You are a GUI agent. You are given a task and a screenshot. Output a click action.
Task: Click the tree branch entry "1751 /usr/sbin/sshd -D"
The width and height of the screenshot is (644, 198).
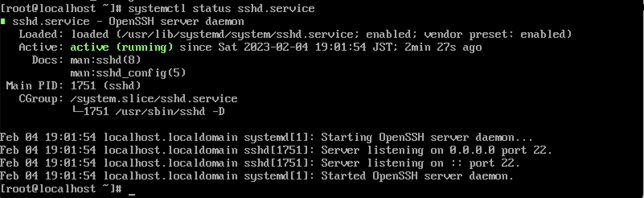click(x=154, y=111)
